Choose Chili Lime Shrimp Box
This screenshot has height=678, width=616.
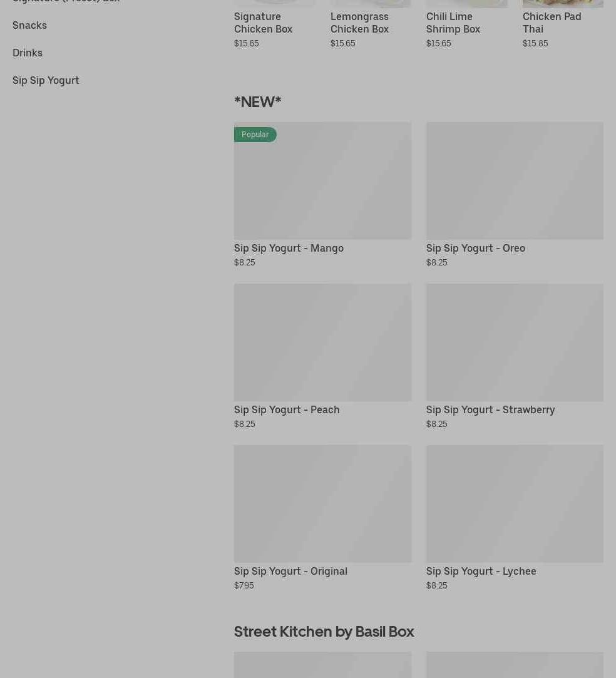click(453, 23)
